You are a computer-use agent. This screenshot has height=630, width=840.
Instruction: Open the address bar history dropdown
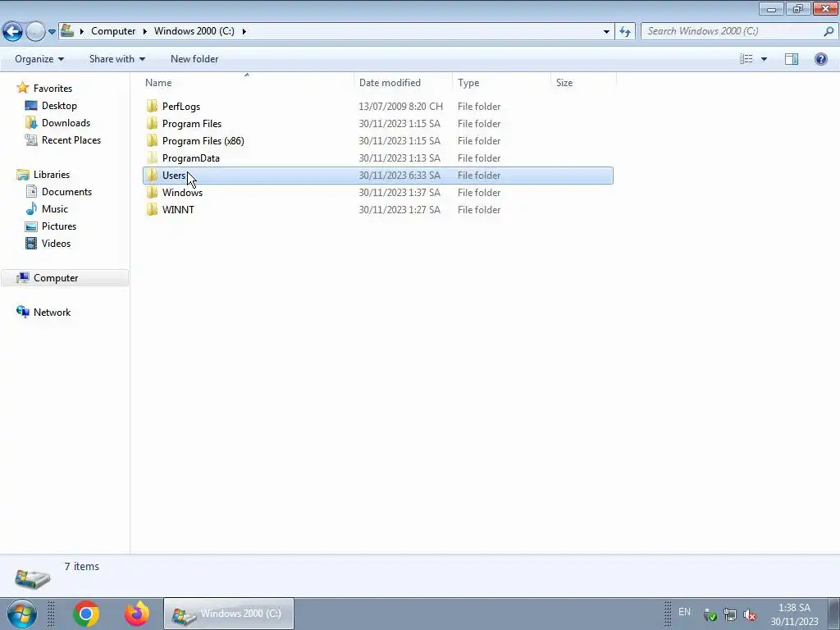[x=606, y=31]
